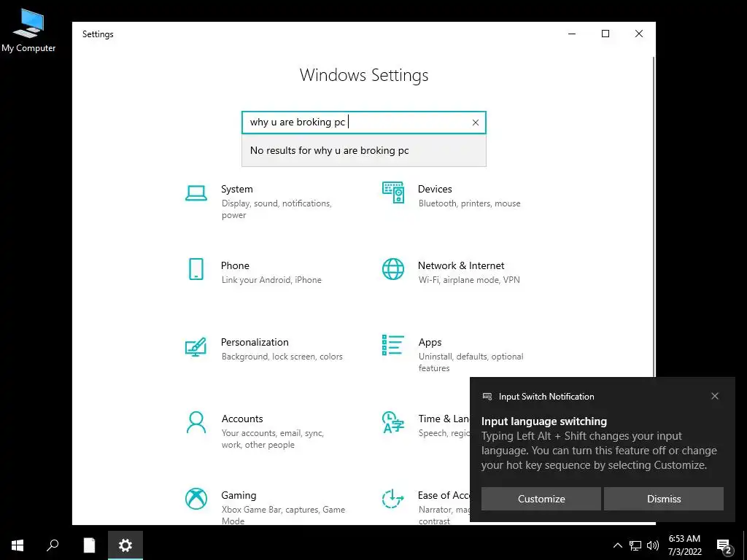Click the Settings gear on the taskbar
This screenshot has width=747, height=560.
tap(125, 545)
